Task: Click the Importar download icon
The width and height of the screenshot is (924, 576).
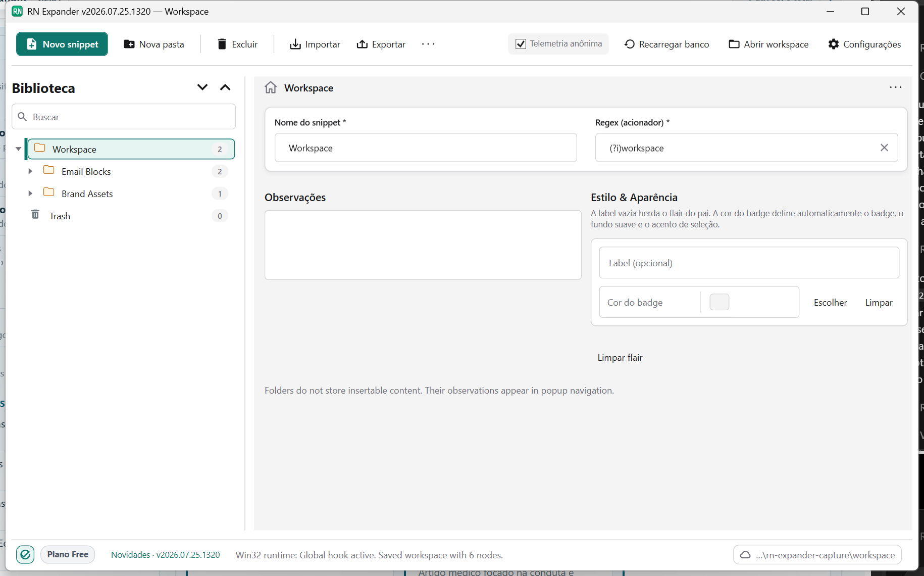Action: pos(295,44)
